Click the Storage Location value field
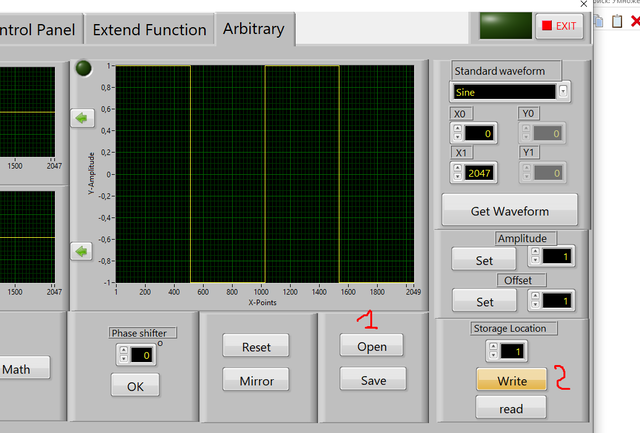 tap(512, 351)
